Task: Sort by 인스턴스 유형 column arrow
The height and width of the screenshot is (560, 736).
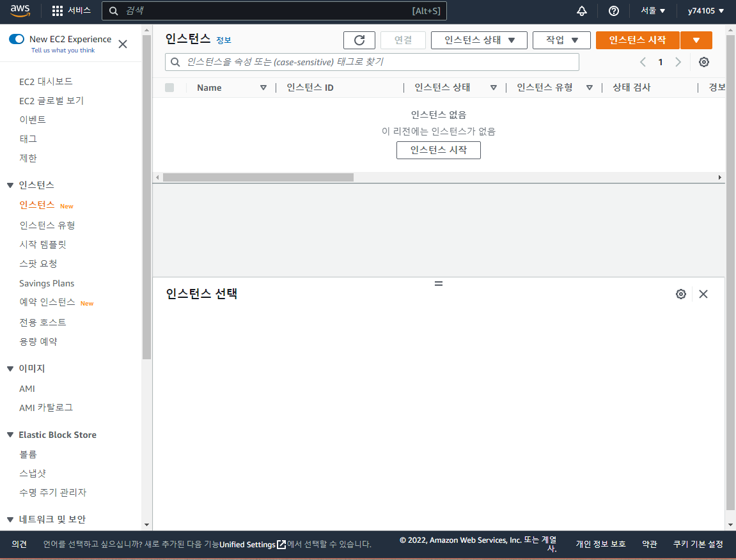Action: (590, 88)
